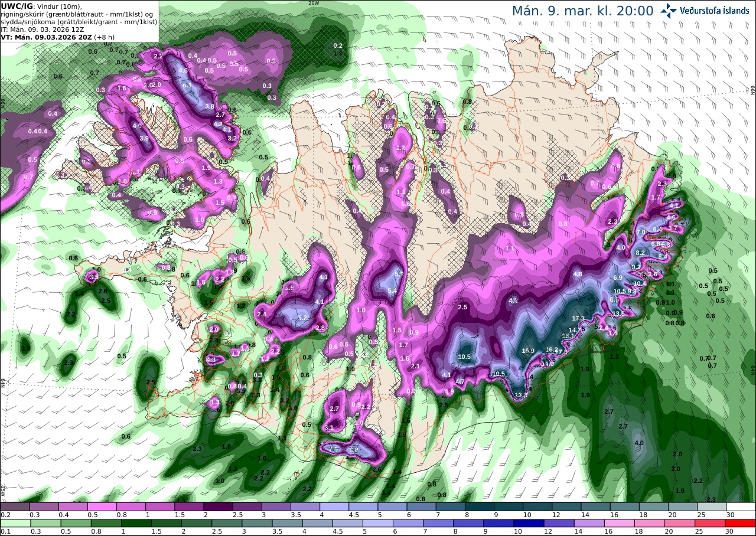Click the Veðurstofa Íslands logo emblem
This screenshot has height=536, width=756.
(669, 11)
